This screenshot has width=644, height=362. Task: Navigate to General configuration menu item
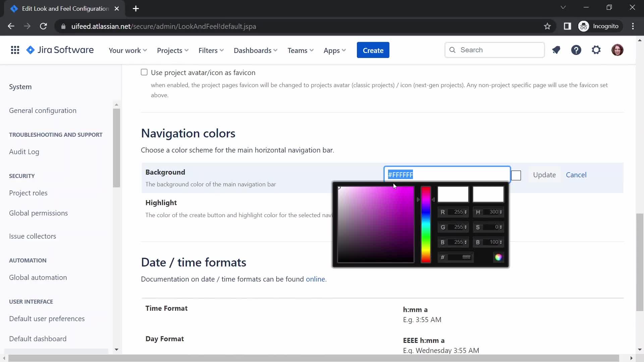(43, 110)
